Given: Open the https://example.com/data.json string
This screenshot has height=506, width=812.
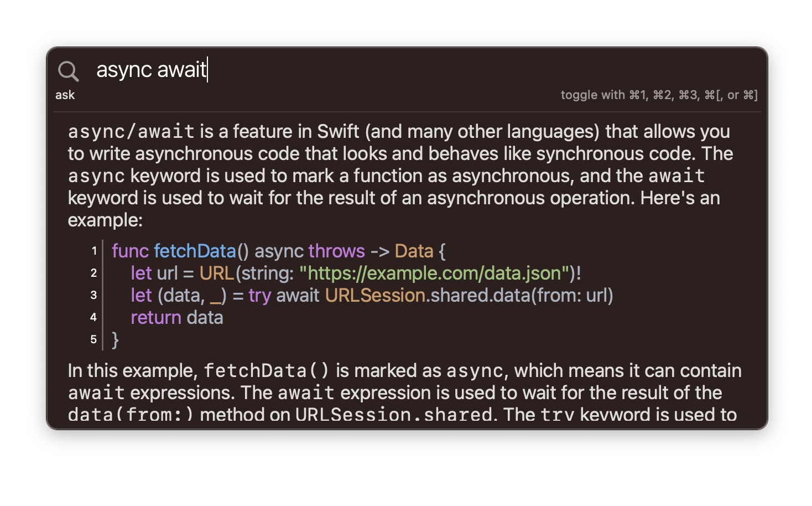Looking at the screenshot, I should point(434,273).
